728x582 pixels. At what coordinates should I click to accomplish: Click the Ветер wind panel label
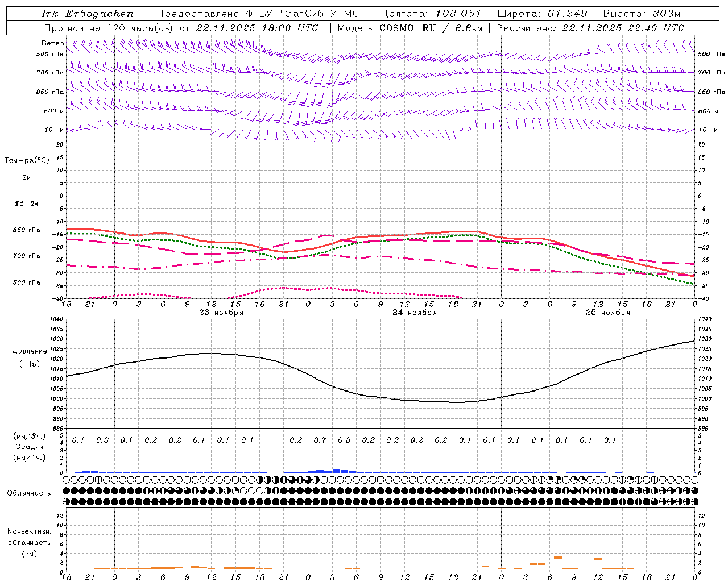(x=52, y=43)
